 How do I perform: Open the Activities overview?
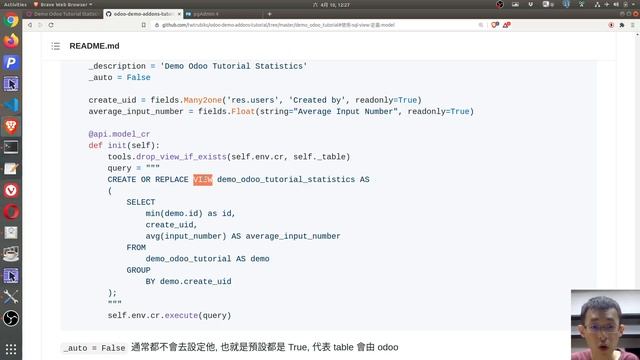15,4
